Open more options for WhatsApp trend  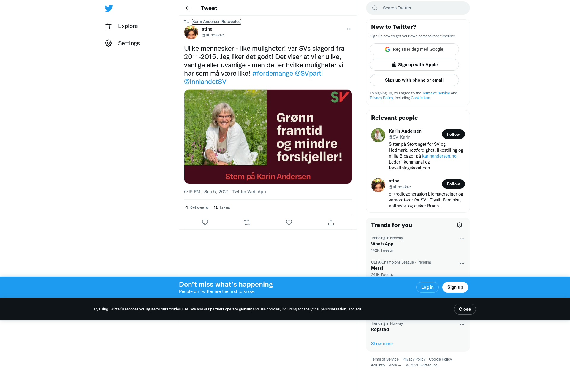point(462,239)
